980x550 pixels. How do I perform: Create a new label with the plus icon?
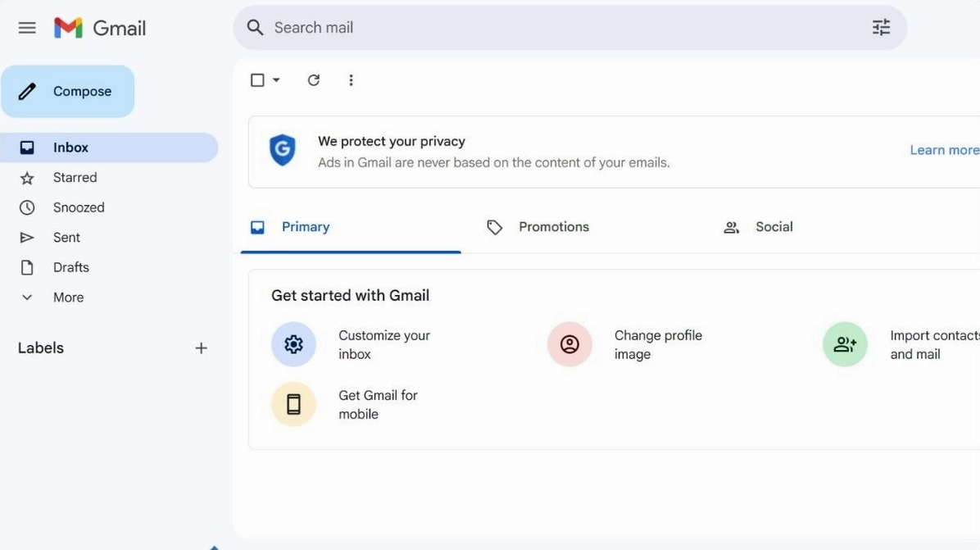[x=201, y=348]
